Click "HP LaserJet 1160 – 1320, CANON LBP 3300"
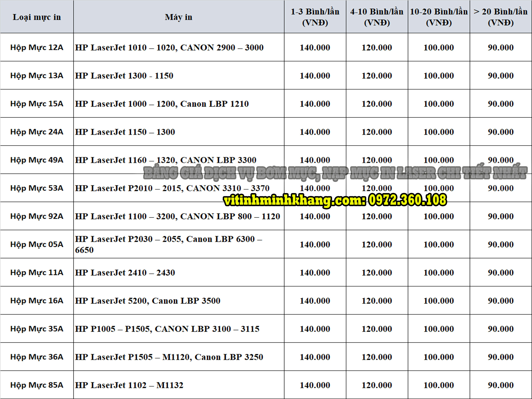This screenshot has width=532, height=399. point(166,160)
